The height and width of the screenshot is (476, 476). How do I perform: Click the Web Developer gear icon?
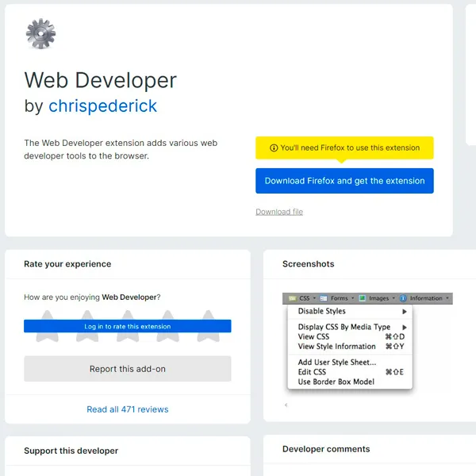pos(40,33)
